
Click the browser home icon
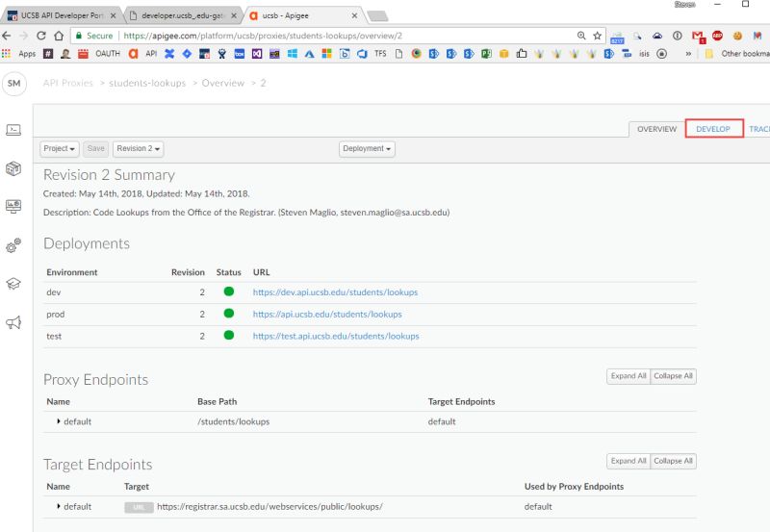59,36
